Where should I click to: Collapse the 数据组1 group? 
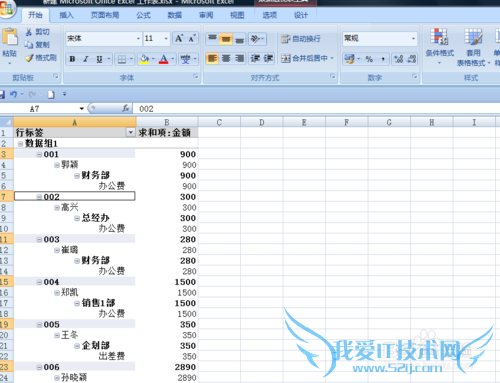click(x=20, y=144)
